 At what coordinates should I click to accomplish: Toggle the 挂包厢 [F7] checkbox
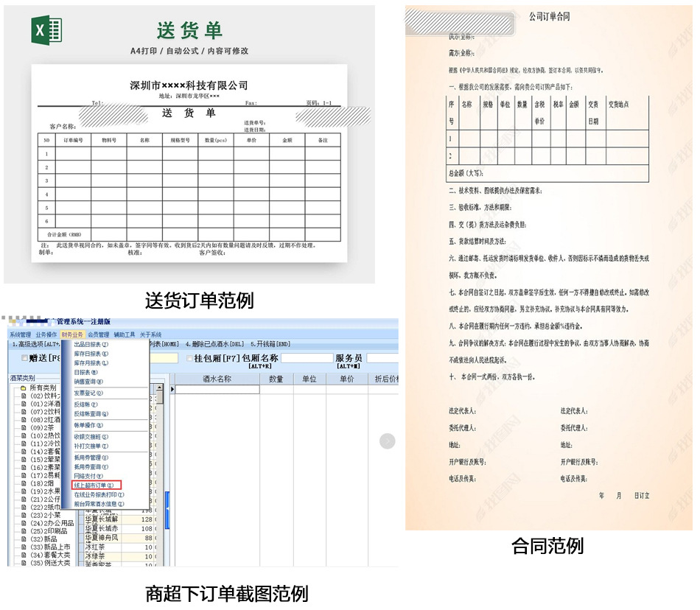189,359
